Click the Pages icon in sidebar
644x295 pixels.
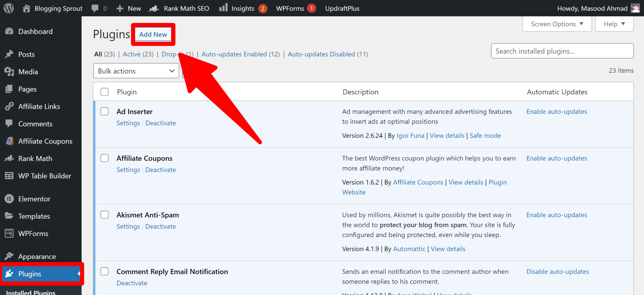tap(9, 89)
